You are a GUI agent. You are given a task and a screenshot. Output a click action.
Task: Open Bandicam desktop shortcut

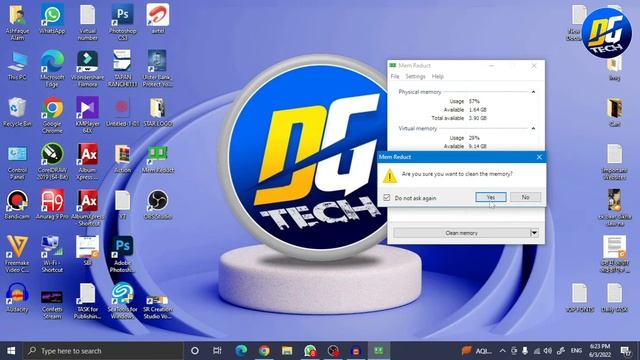tap(17, 205)
